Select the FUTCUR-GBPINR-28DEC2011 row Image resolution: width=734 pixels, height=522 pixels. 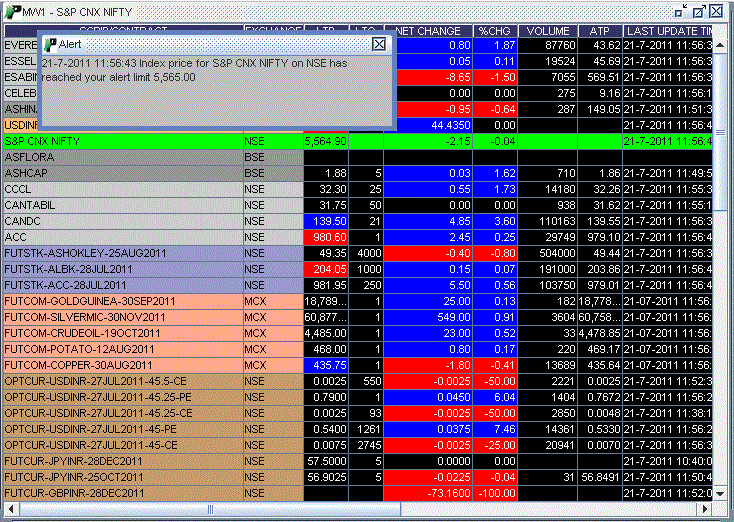122,493
